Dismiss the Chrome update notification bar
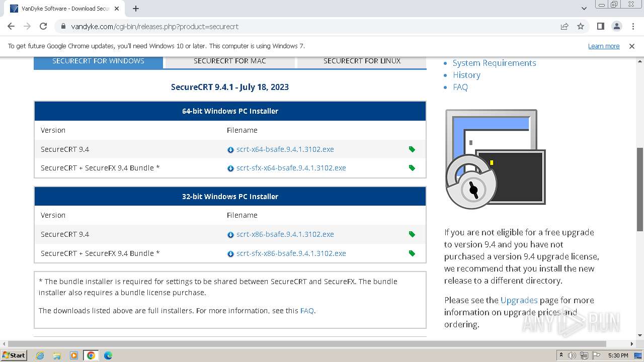 point(632,46)
